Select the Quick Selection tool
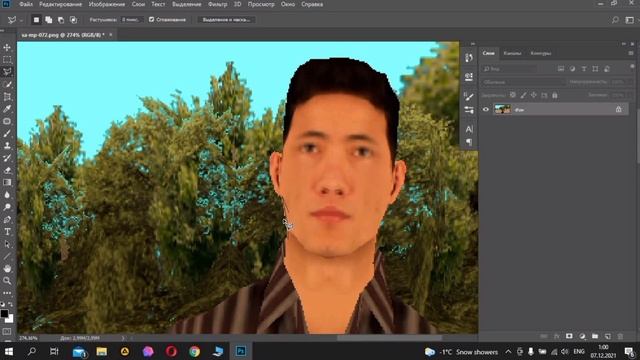The height and width of the screenshot is (360, 640). [x=7, y=84]
